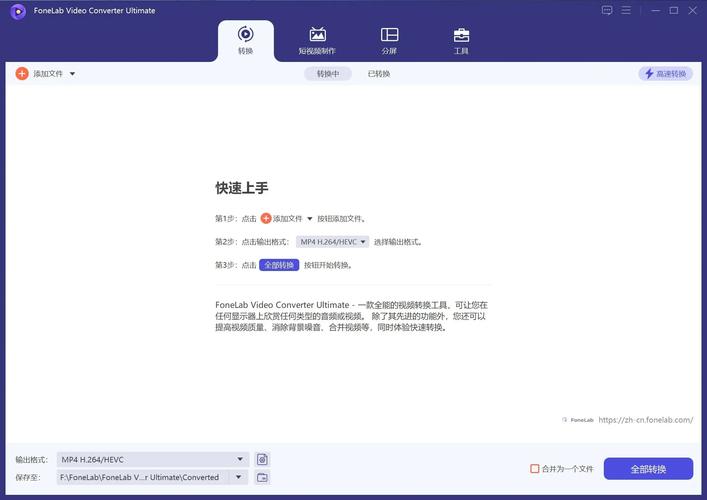
Task: Select the 转换中 converting sub-tab
Action: (x=328, y=74)
